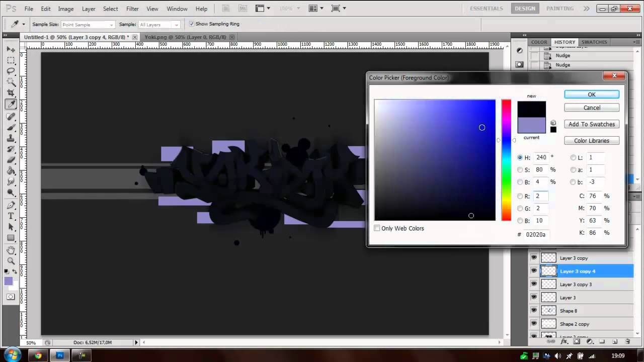Switch to Yoki.png document tab

tap(185, 37)
